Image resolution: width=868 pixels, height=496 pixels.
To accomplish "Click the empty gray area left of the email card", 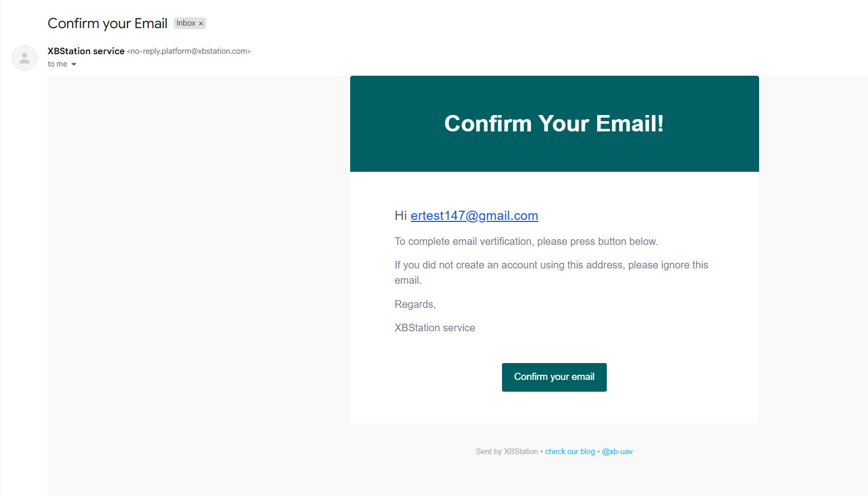I will coord(198,256).
